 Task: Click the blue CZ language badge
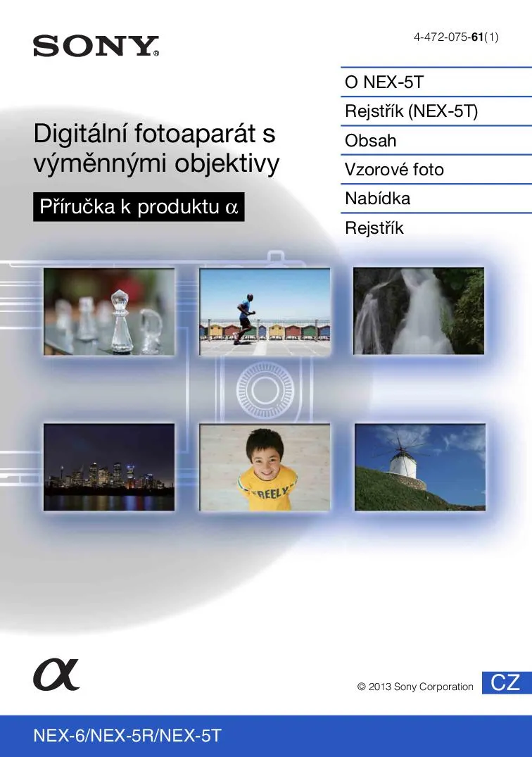[505, 682]
